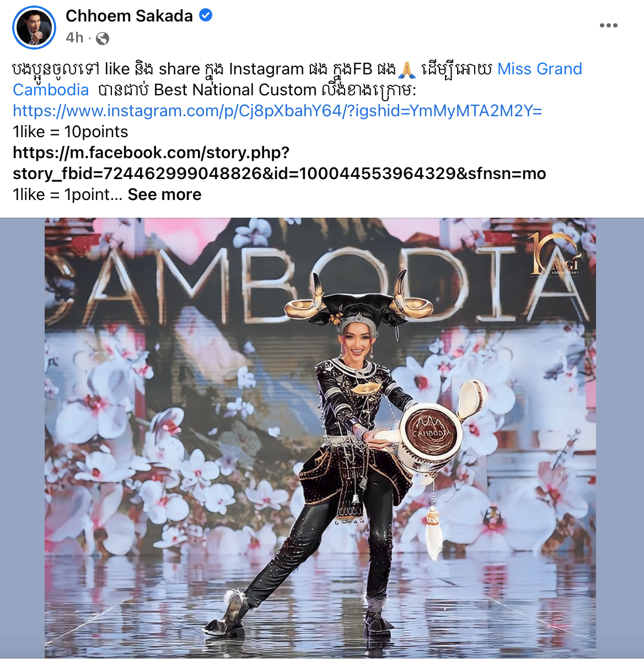Click the globe public audience icon
The image size is (644, 659).
(x=103, y=39)
